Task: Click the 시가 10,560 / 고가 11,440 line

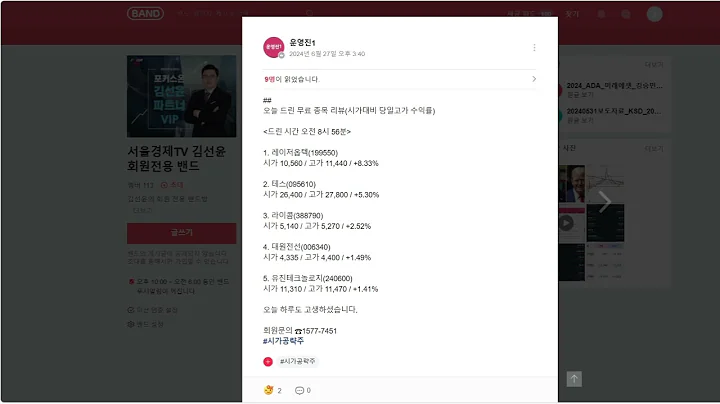Action: coord(321,163)
